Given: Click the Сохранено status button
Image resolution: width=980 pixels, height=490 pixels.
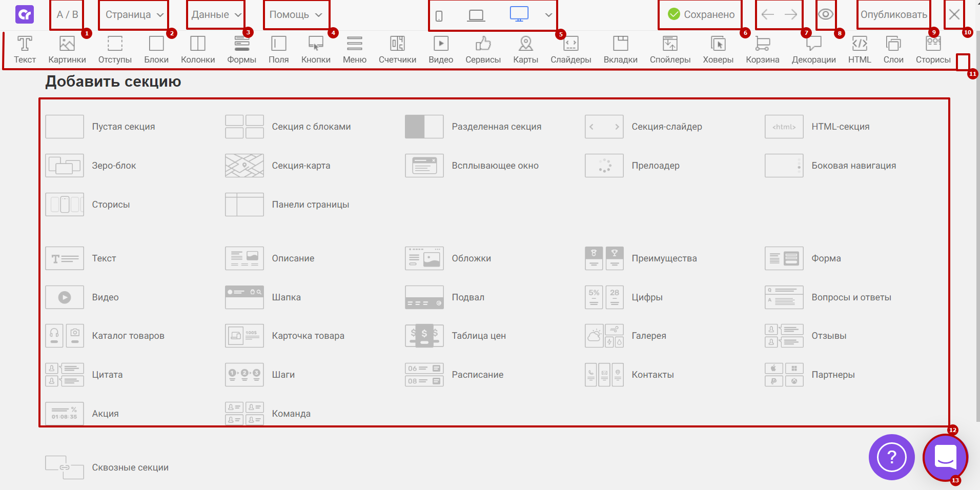Looking at the screenshot, I should coord(701,15).
